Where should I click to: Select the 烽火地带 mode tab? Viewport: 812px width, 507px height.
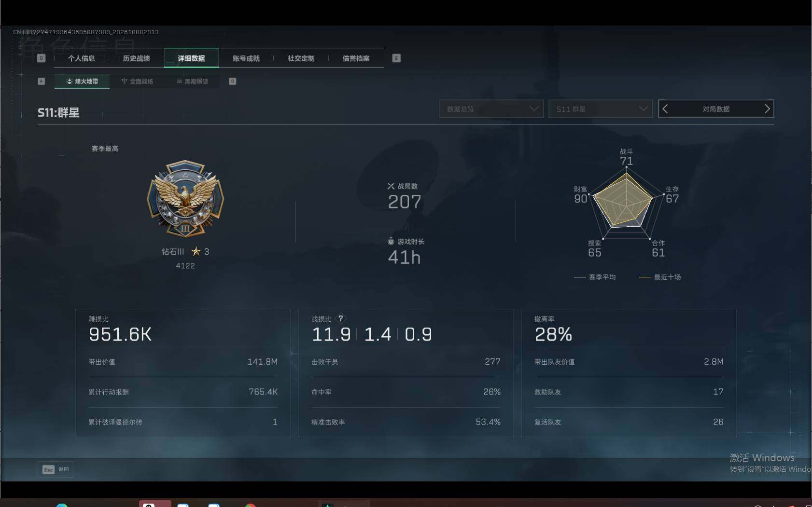82,81
